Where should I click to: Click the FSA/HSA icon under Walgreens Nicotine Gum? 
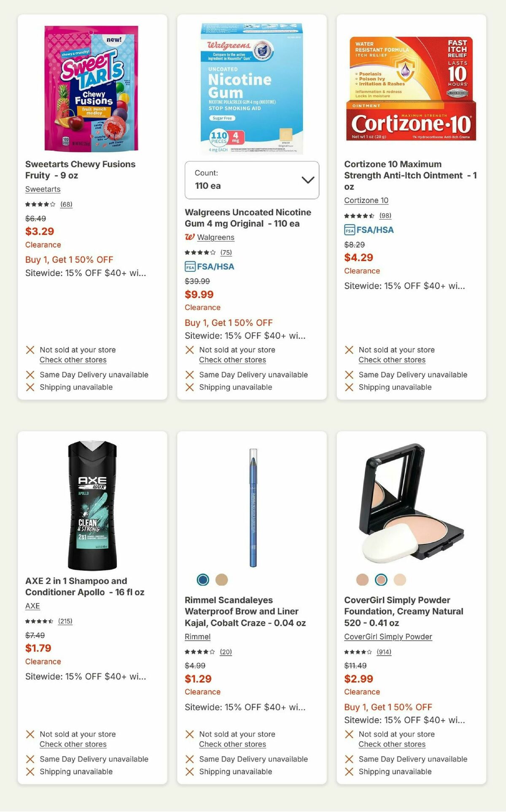click(191, 266)
